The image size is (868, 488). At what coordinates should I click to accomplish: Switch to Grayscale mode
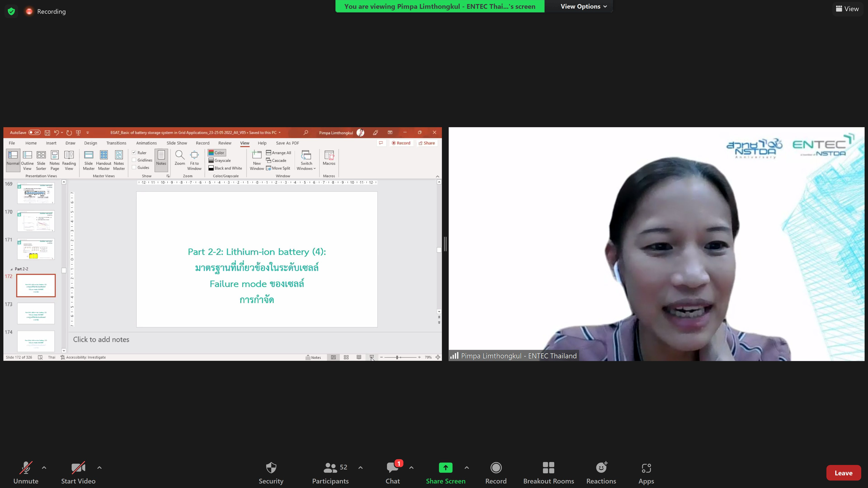click(x=220, y=160)
